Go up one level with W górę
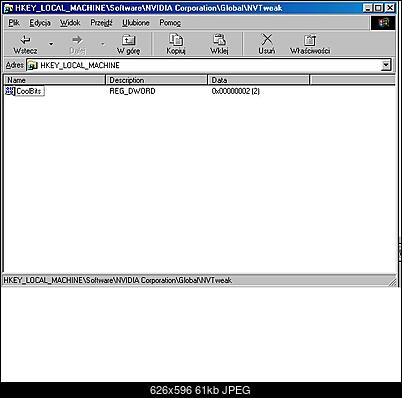This screenshot has height=398, width=402. (x=129, y=44)
